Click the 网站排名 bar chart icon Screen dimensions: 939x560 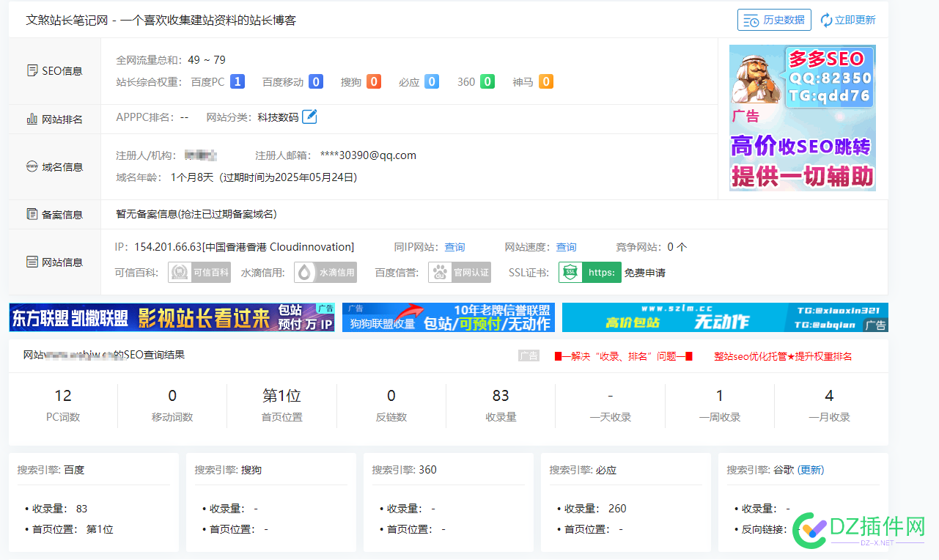coord(32,119)
